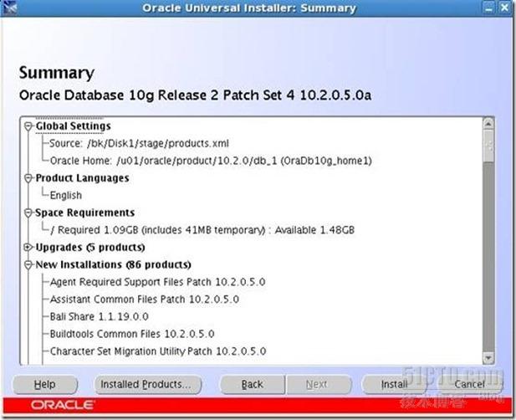Select Agent Required Support Files Patch row

[x=157, y=282]
